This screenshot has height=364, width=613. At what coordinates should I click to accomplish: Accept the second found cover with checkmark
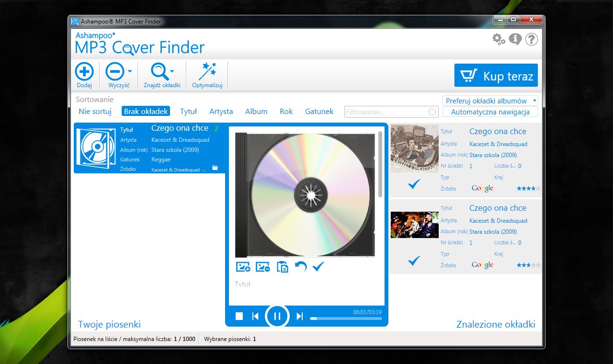[x=414, y=261]
